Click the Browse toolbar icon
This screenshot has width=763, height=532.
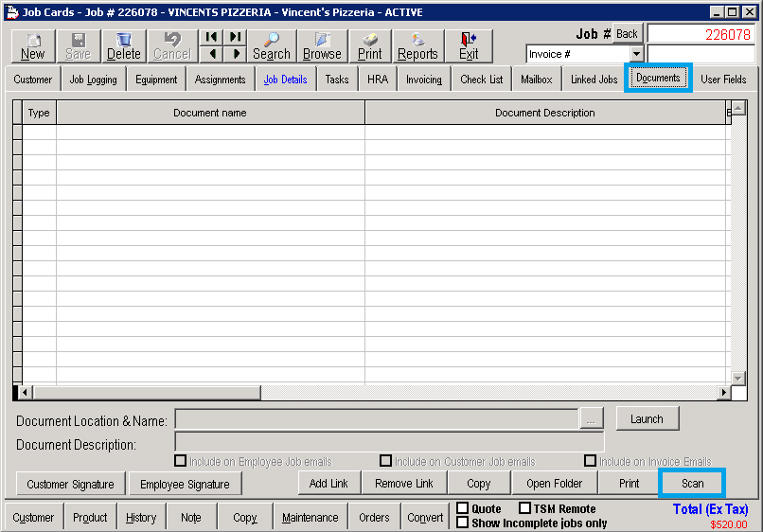(x=322, y=45)
